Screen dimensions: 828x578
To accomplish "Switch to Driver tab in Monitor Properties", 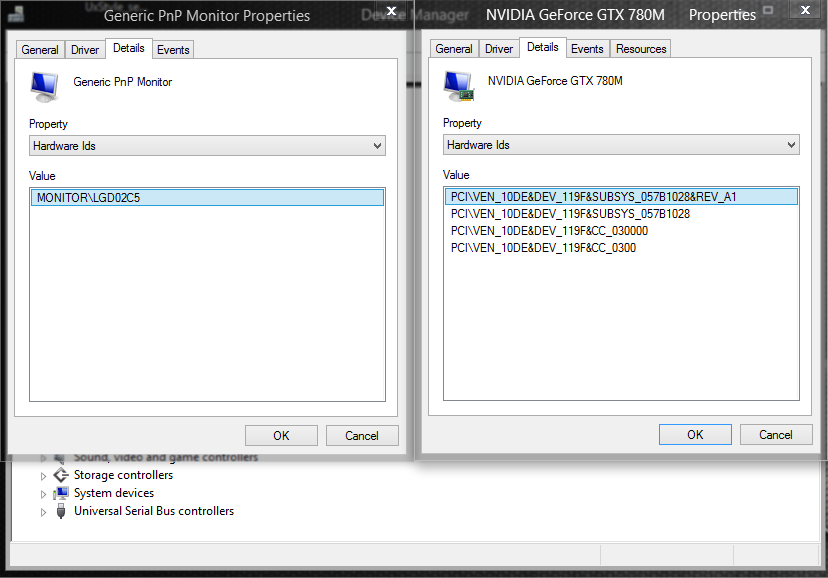I will [x=85, y=50].
